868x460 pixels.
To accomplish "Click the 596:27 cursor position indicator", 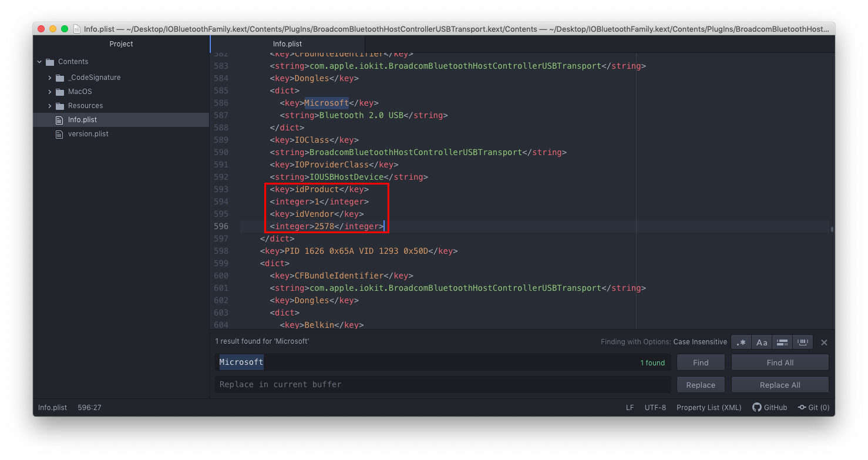I will (x=89, y=407).
